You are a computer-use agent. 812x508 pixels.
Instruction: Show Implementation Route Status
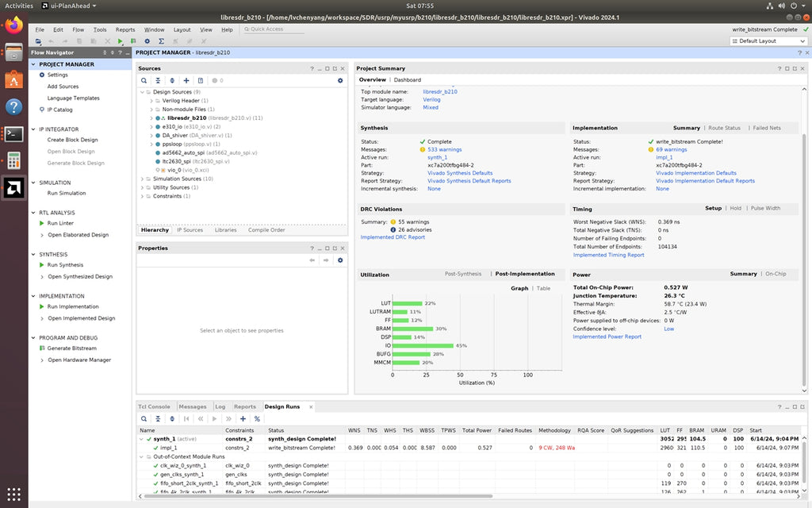(x=724, y=128)
